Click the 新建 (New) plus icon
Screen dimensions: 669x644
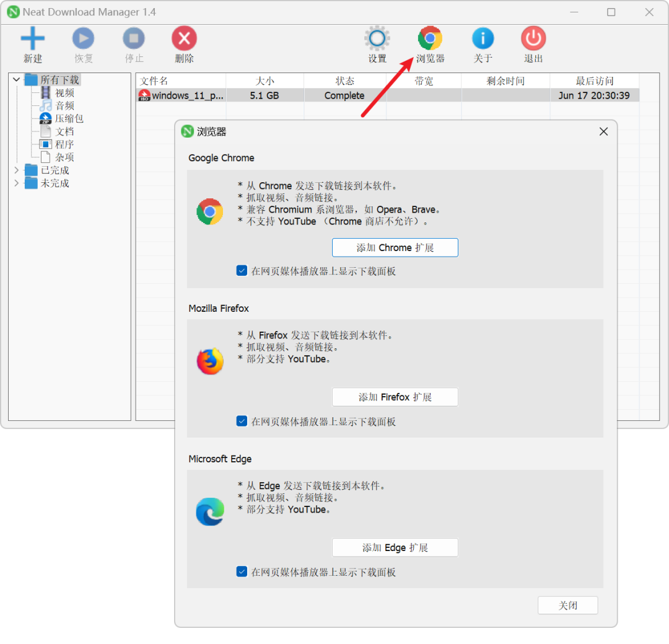click(32, 38)
